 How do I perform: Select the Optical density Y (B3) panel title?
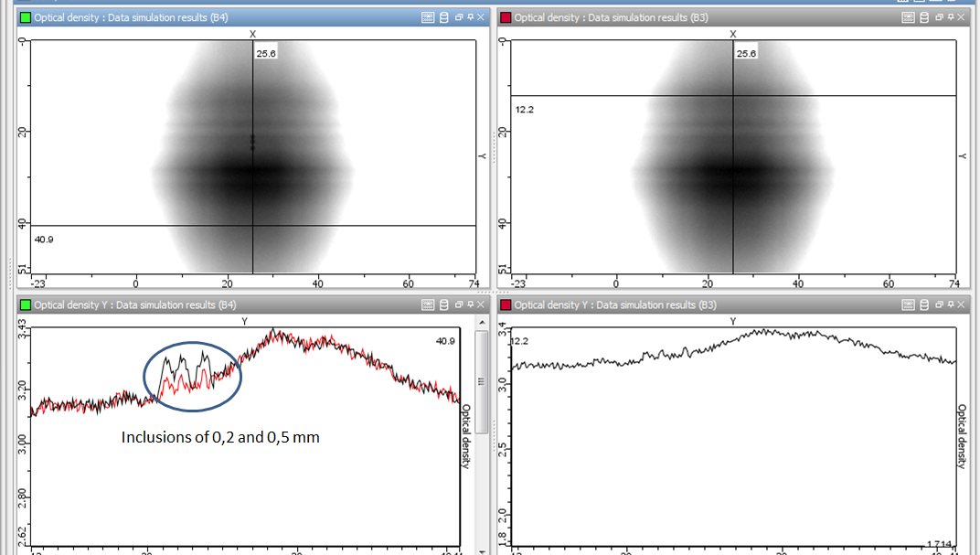click(615, 304)
